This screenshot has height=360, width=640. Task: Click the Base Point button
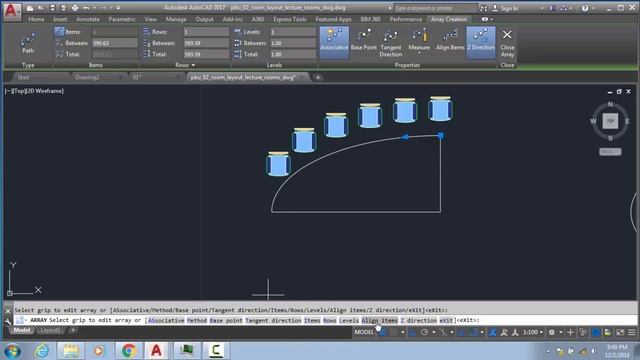364,41
